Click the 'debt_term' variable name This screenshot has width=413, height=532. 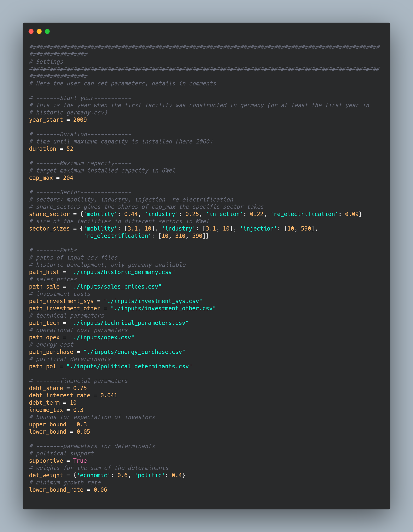pos(44,403)
